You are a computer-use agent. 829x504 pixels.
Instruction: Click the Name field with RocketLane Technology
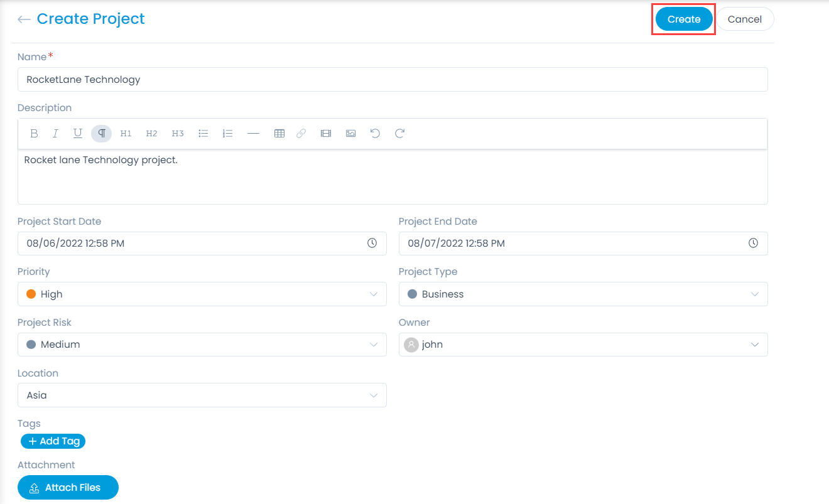(393, 80)
